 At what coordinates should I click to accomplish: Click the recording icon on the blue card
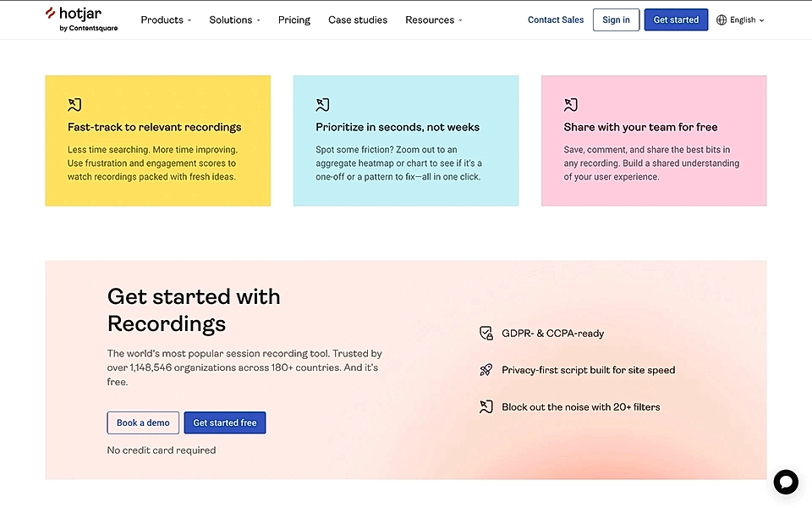pyautogui.click(x=322, y=105)
